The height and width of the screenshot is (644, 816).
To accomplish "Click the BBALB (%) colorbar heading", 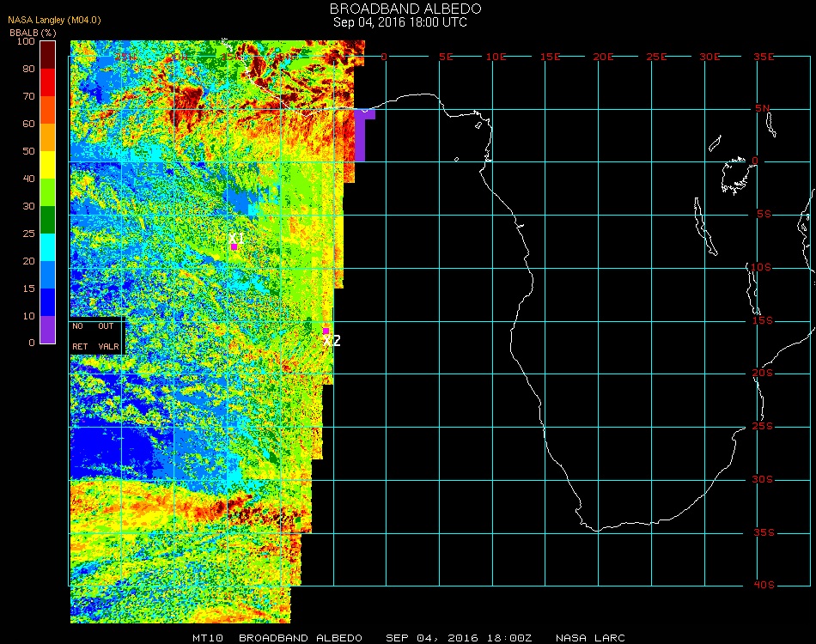I will [33, 32].
